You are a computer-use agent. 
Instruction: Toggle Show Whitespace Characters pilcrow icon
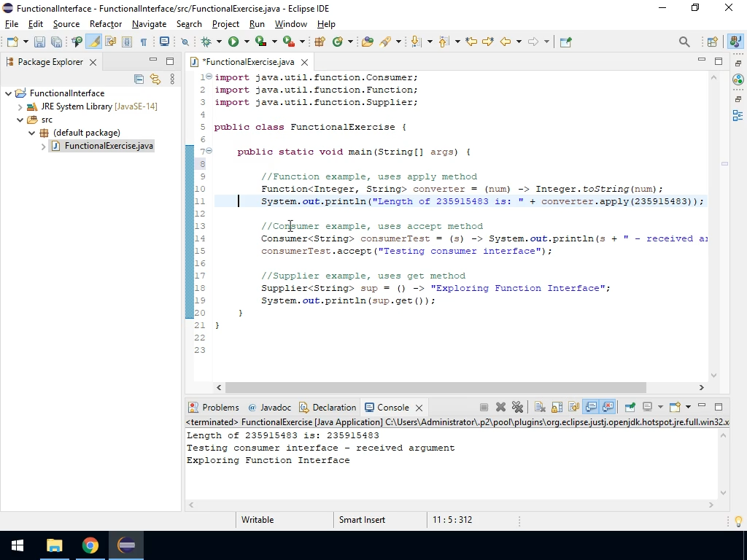click(x=143, y=42)
